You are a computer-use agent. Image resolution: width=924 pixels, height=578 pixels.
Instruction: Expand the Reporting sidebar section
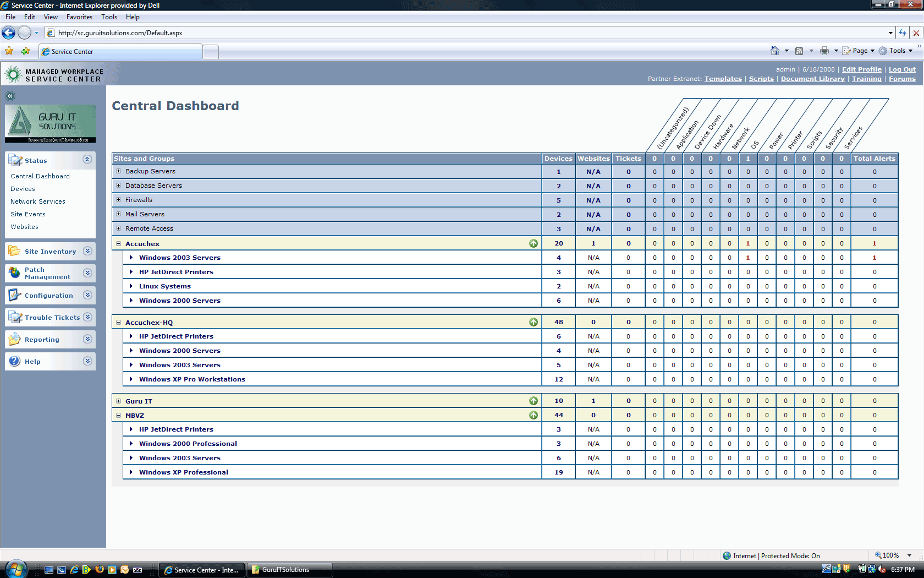coord(87,339)
